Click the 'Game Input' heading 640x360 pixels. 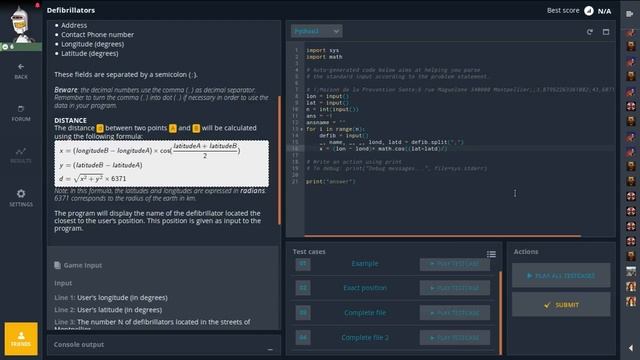pos(82,265)
